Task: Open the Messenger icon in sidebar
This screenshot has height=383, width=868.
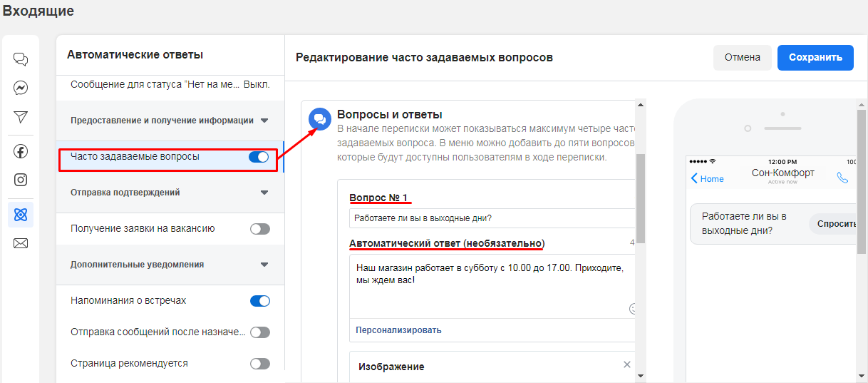Action: click(x=21, y=88)
